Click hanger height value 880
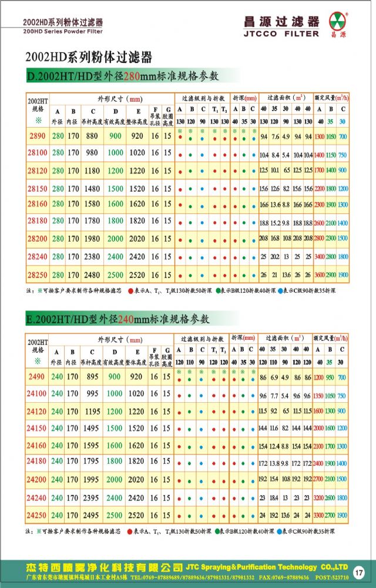Screen dimensions: 376x588 [92, 136]
